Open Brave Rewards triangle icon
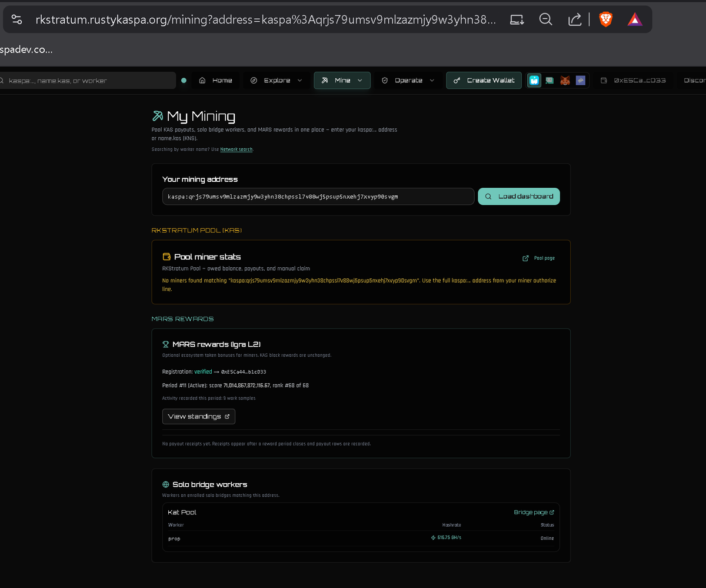Viewport: 706px width, 588px height. tap(635, 19)
